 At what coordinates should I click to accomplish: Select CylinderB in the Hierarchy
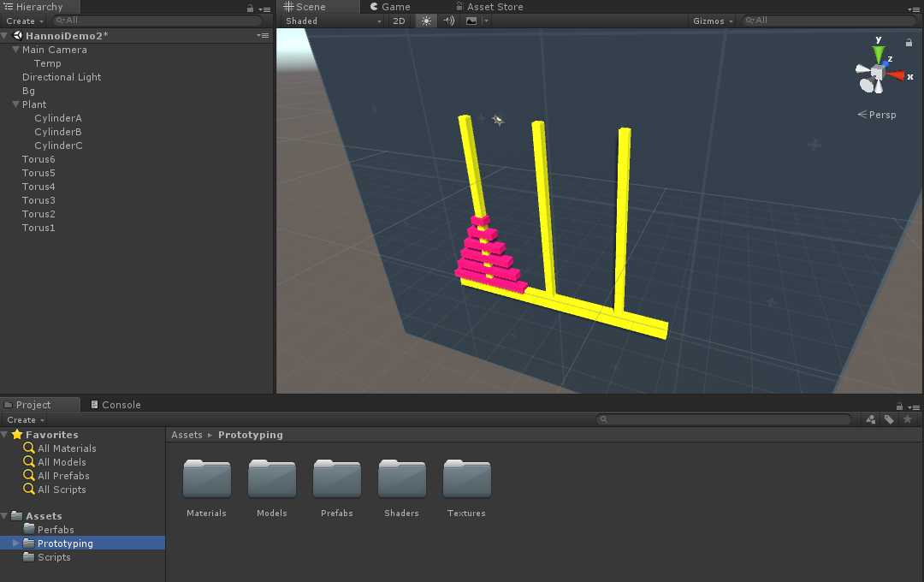[58, 132]
